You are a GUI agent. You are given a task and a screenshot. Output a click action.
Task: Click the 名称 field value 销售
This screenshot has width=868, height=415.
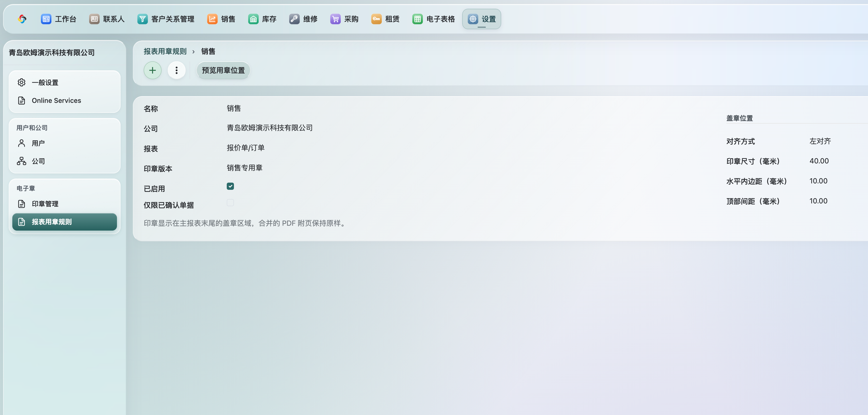(234, 108)
